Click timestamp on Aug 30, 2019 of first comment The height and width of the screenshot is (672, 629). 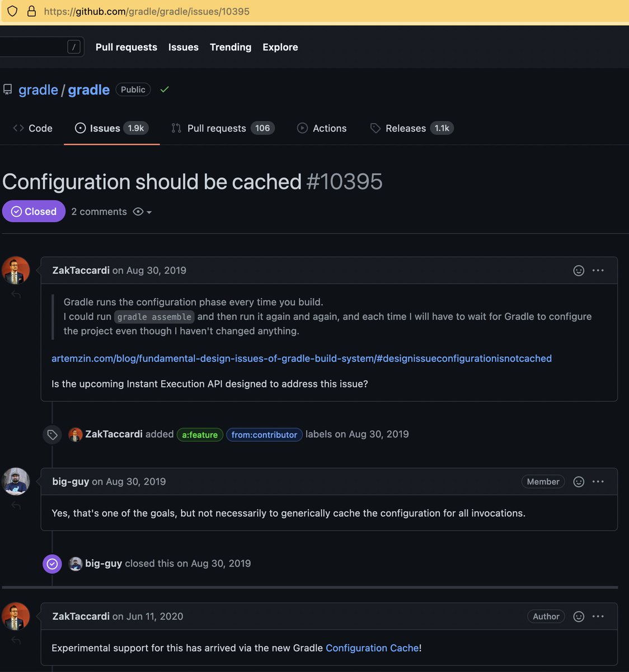[156, 270]
